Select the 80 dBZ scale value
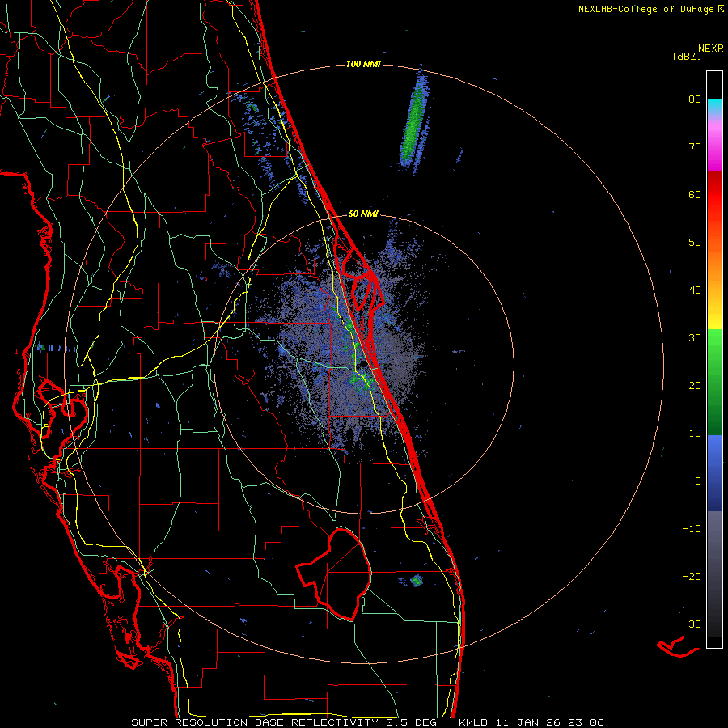 coord(695,99)
